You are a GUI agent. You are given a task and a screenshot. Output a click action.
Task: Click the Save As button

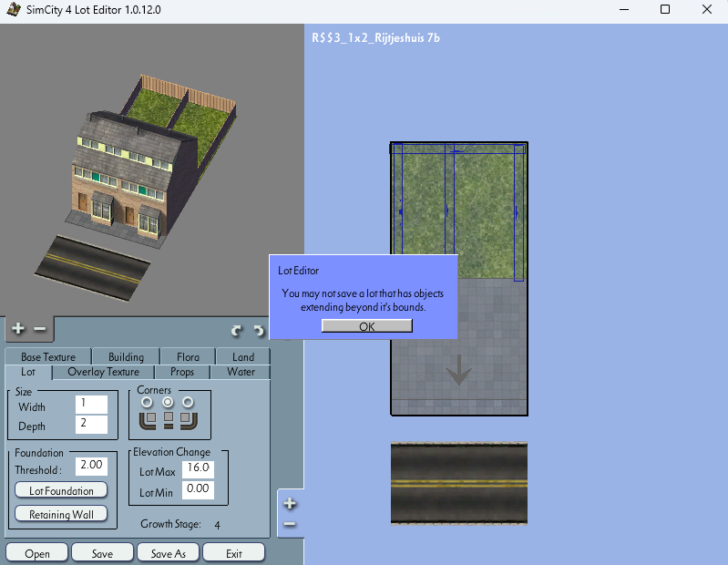tap(168, 553)
